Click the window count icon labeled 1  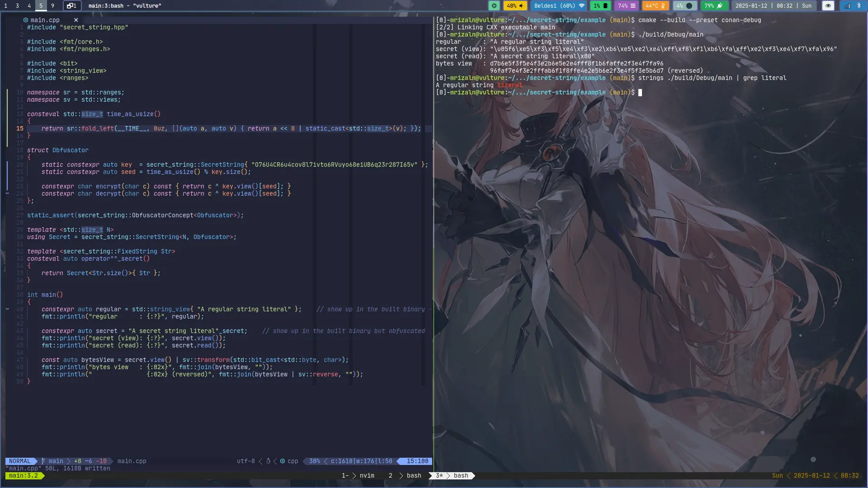[72, 6]
